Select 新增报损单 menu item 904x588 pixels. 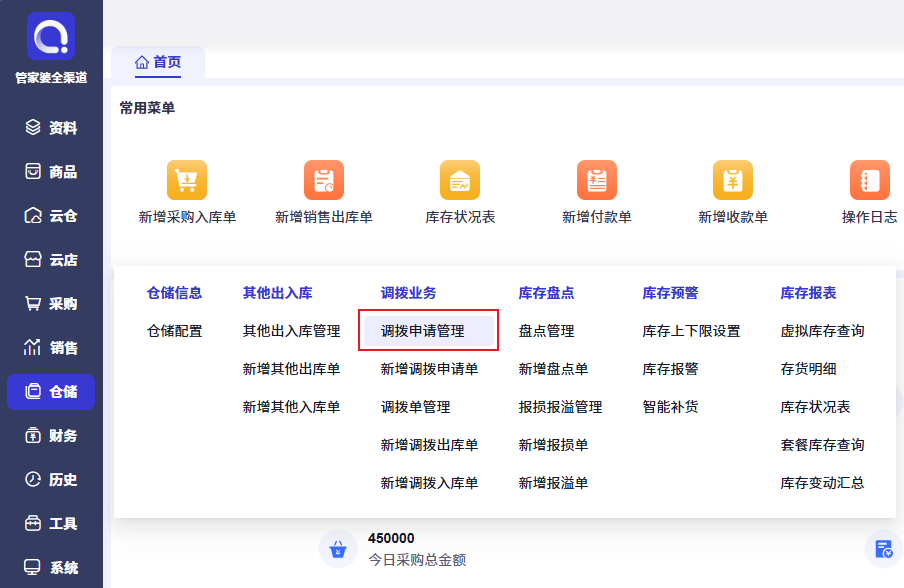[553, 445]
